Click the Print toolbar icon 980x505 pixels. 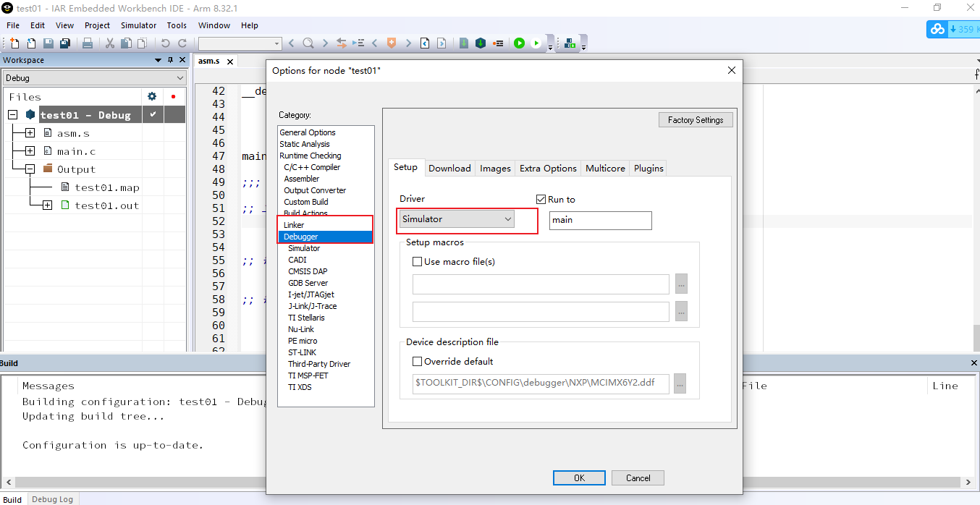point(86,43)
